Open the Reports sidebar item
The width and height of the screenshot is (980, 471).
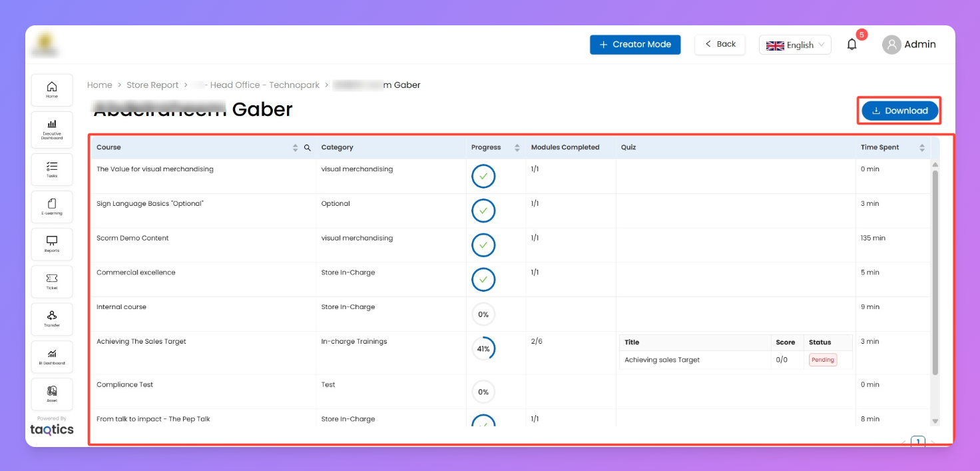pyautogui.click(x=52, y=244)
